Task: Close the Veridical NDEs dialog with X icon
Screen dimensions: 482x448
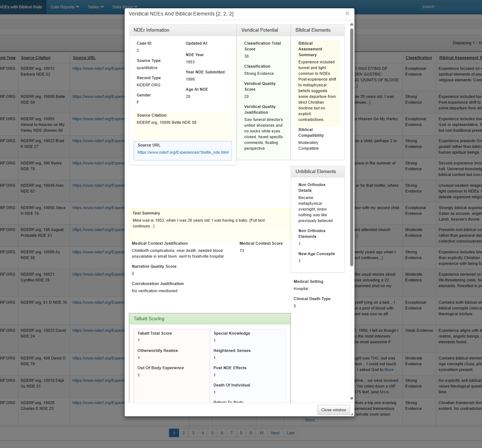Action: click(347, 13)
